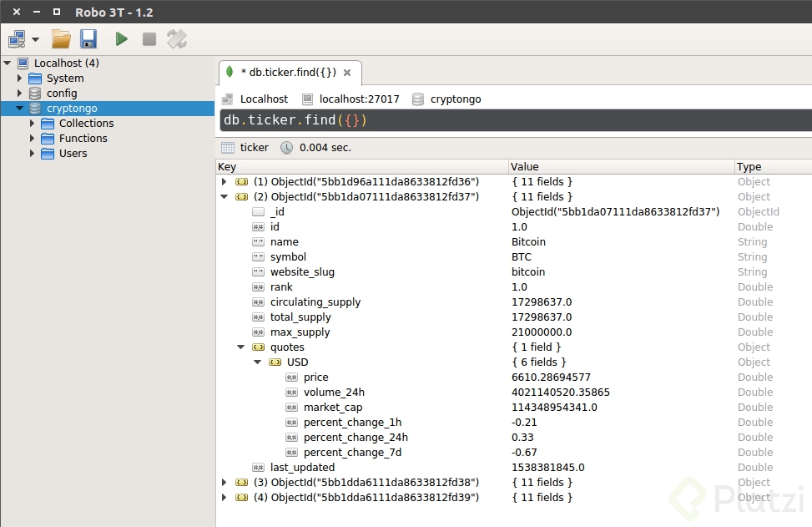Collapse the USD object node
Screen dimensions: 812x527
click(x=257, y=362)
